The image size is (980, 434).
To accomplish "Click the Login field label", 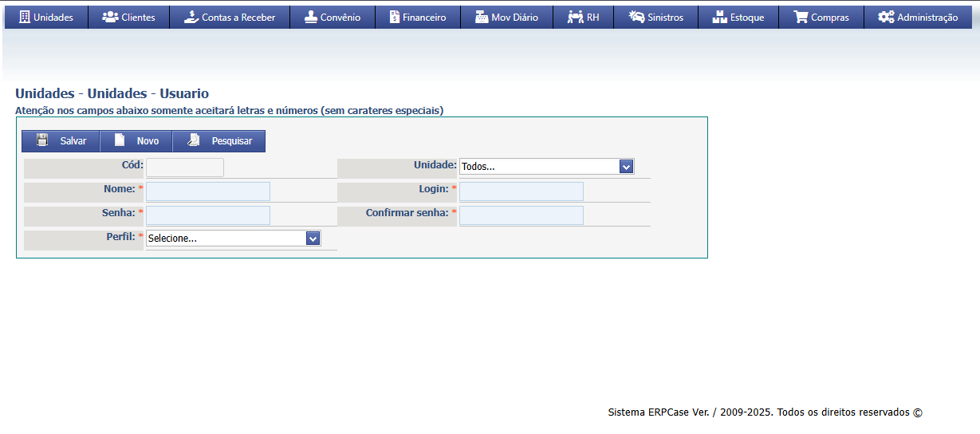I will coord(434,189).
